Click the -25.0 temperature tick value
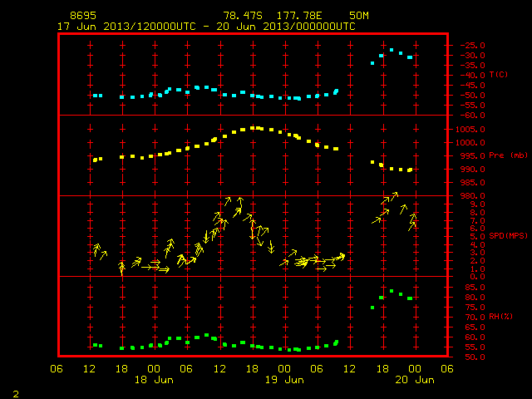The image size is (532, 399). 472,45
